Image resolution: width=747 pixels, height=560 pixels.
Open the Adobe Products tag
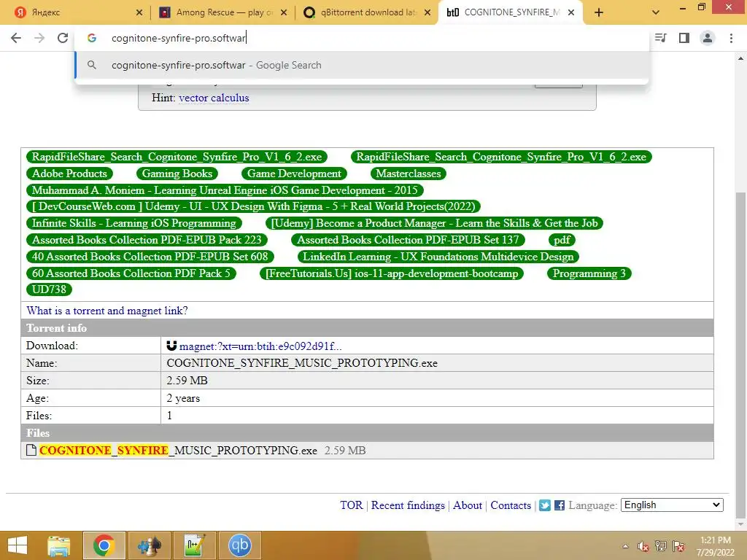(x=69, y=174)
